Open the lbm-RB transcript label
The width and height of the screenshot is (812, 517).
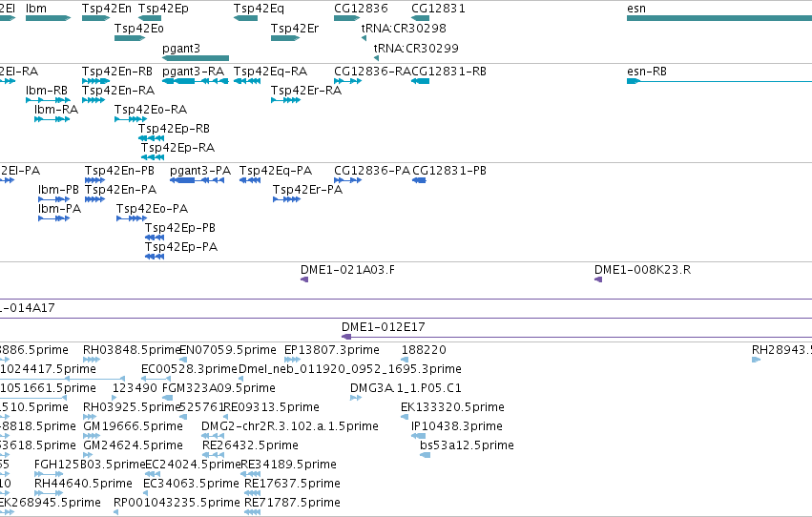(47, 90)
